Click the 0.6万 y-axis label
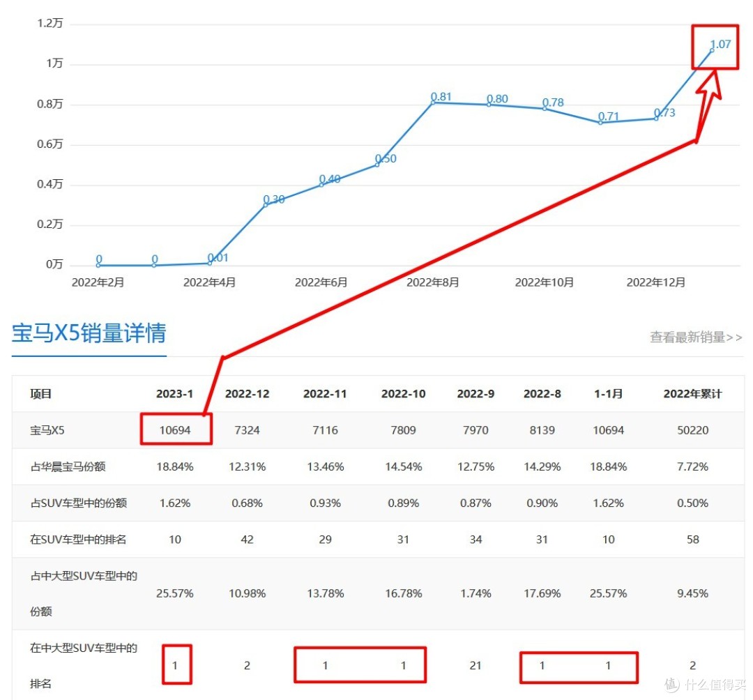 (50, 144)
